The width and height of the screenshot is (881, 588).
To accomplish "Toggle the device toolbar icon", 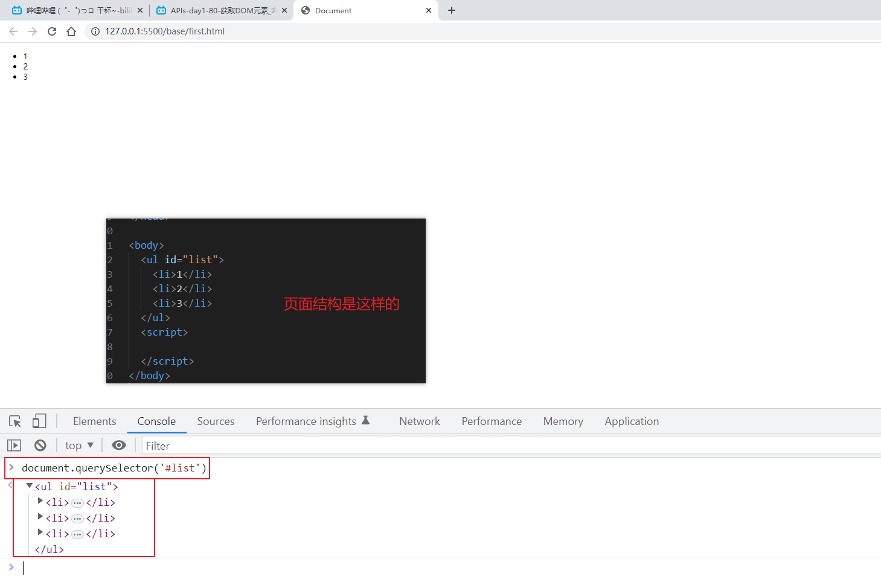I will [39, 421].
